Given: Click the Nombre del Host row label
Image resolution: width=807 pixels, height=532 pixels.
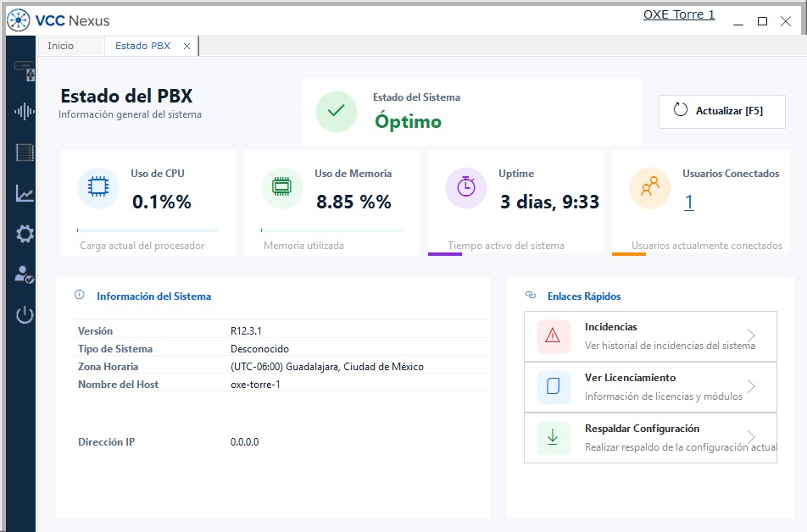Looking at the screenshot, I should pyautogui.click(x=119, y=385).
